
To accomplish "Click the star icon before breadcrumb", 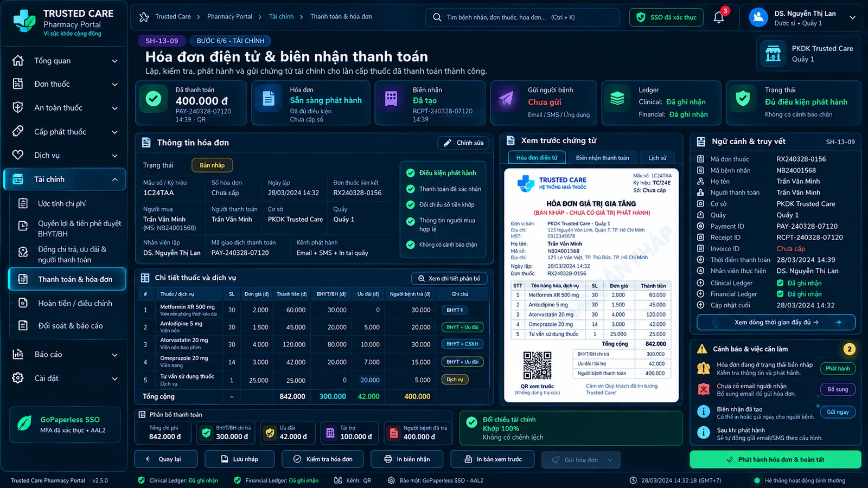I will tap(144, 17).
